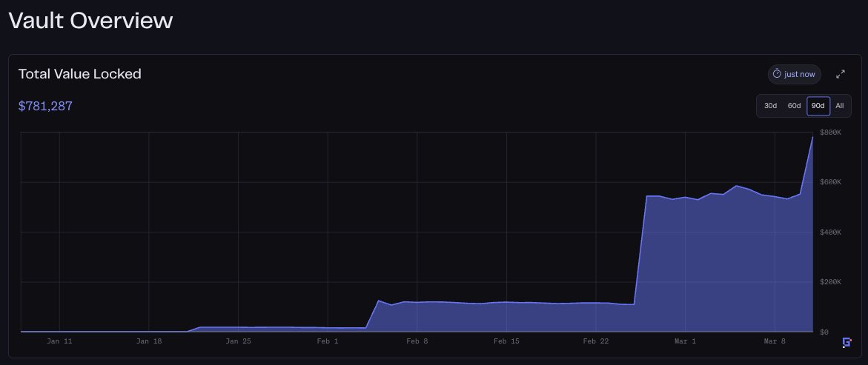Switch the chart range to 30d
This screenshot has height=365, width=868.
click(x=770, y=106)
